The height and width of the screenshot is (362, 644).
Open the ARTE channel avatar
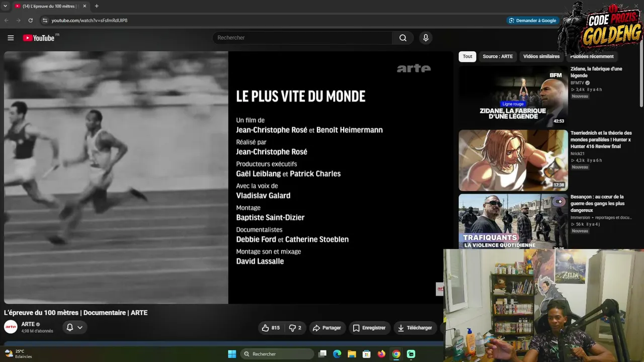click(11, 327)
